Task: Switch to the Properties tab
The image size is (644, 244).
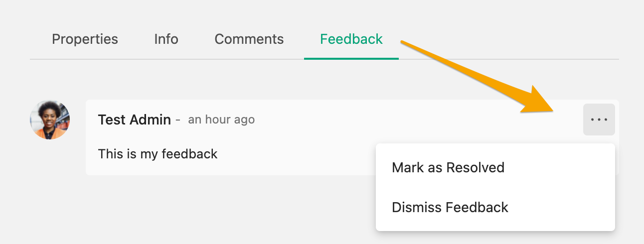Action: click(x=85, y=39)
